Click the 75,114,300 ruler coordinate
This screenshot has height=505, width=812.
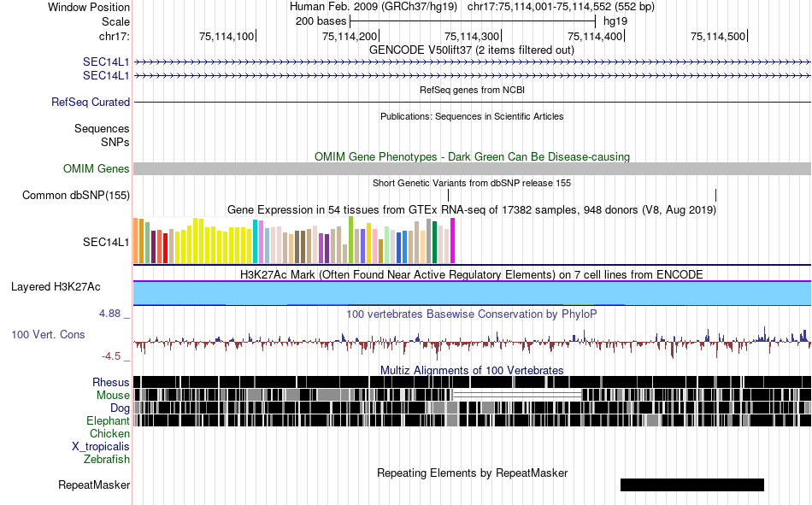click(x=472, y=36)
